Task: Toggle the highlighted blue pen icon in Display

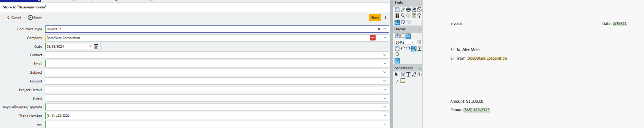Action: 397,61
